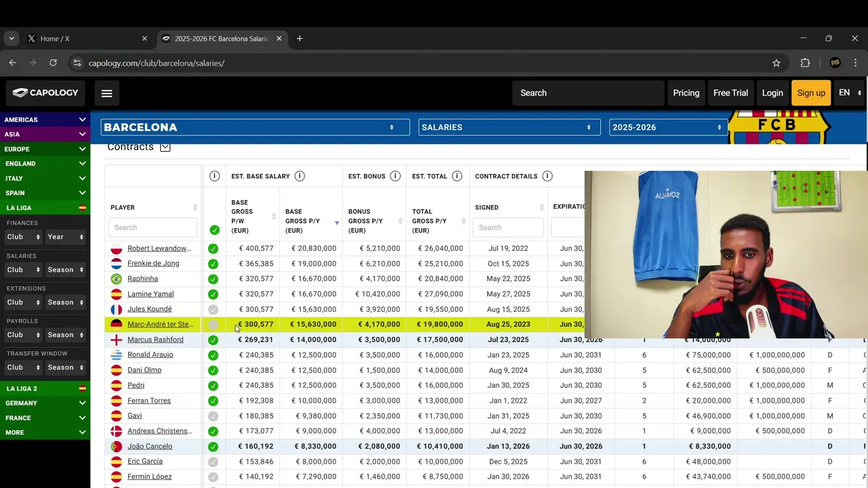Open Chrome three-dot menu
Image resolution: width=868 pixels, height=488 pixels.
856,63
